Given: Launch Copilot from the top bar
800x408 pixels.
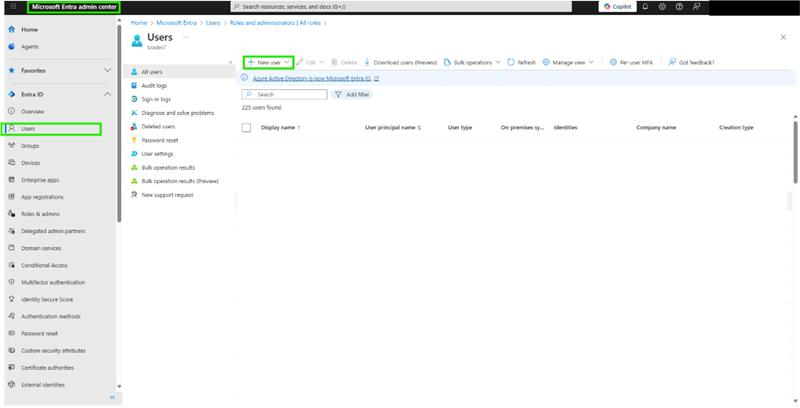Looking at the screenshot, I should click(617, 7).
